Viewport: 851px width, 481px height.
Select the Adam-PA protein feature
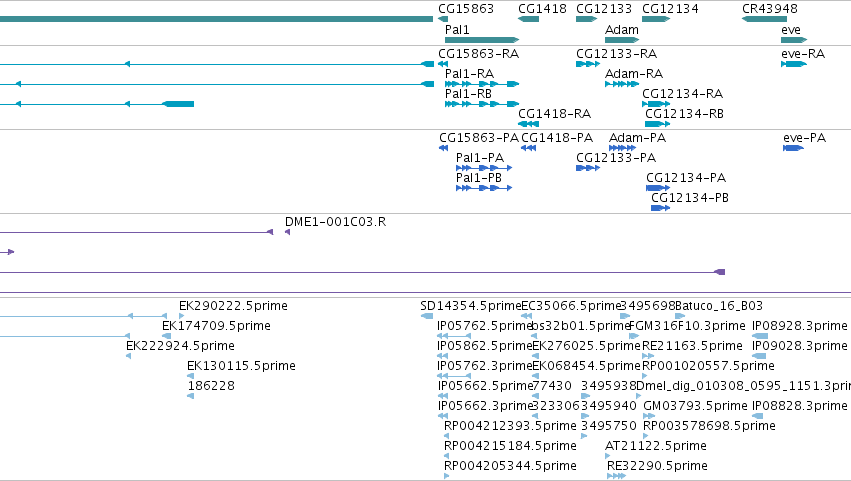622,148
